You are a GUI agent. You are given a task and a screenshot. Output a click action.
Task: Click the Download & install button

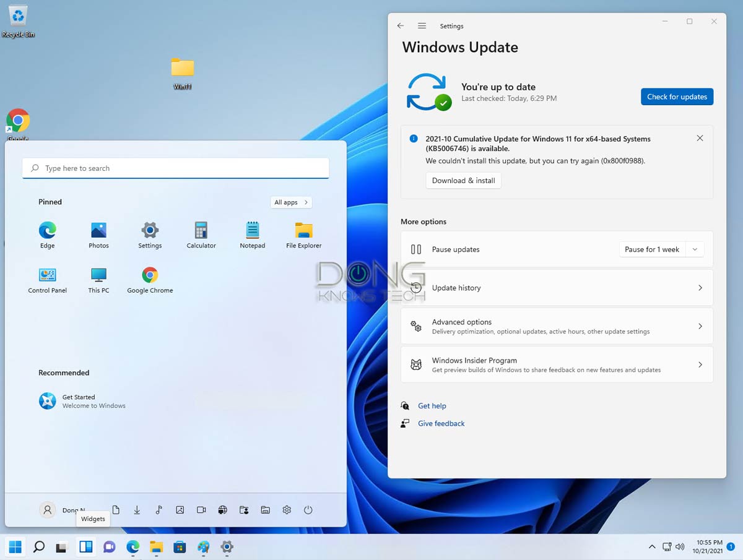[x=464, y=181]
